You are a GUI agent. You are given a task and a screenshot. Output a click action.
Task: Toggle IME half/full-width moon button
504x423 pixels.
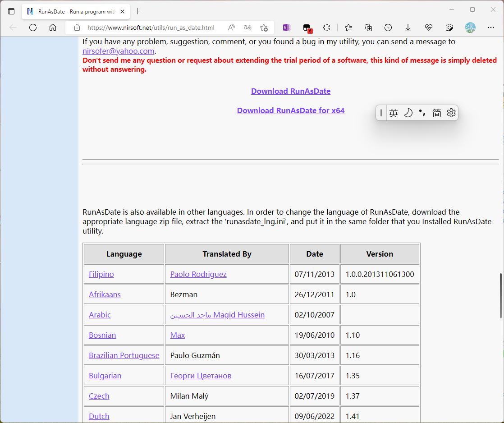(x=408, y=113)
